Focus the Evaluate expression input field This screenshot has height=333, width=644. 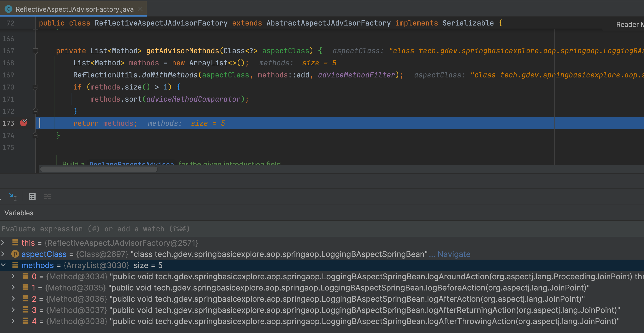(322, 229)
